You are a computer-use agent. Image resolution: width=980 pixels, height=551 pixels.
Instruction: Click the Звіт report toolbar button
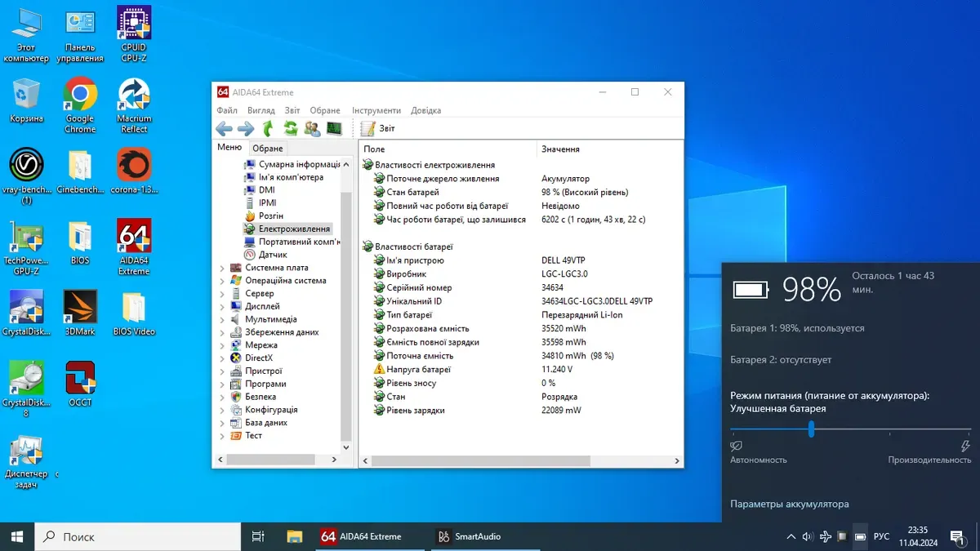(x=378, y=128)
